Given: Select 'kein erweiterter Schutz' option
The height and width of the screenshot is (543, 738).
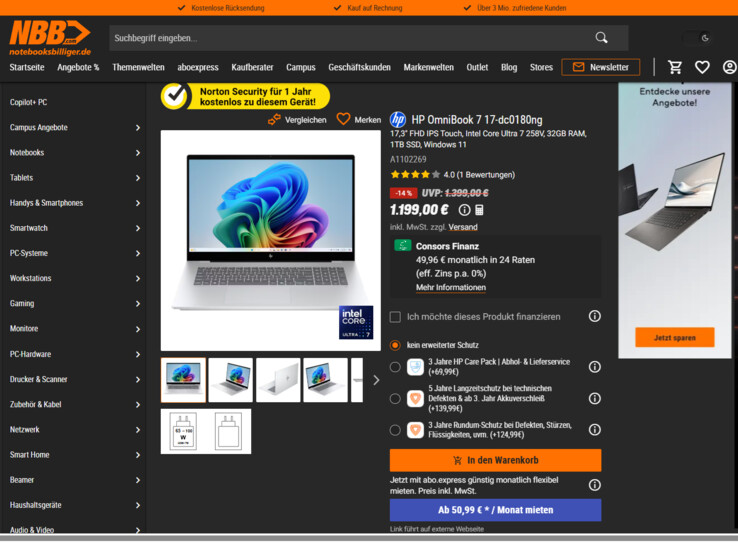Looking at the screenshot, I should [395, 345].
